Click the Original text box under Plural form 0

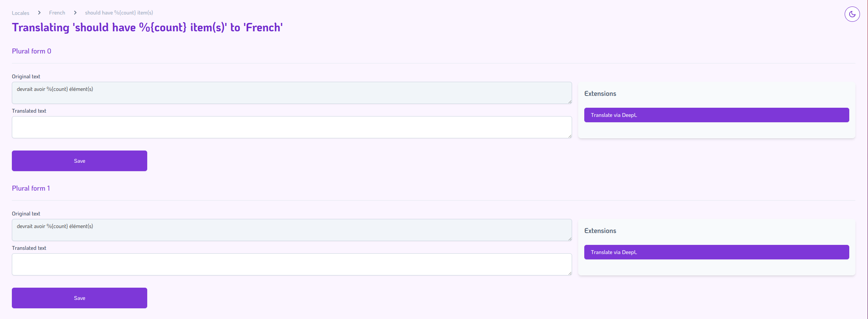pos(291,93)
